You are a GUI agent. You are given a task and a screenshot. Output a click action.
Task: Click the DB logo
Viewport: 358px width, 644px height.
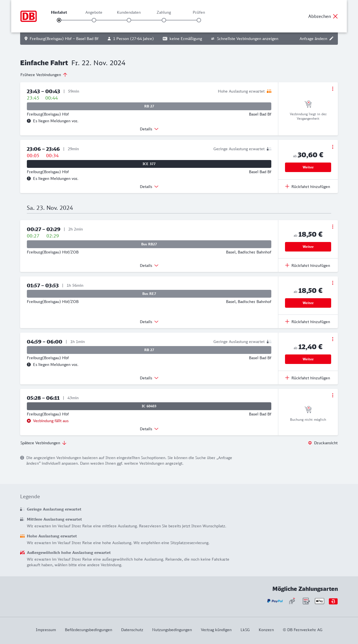(x=29, y=16)
